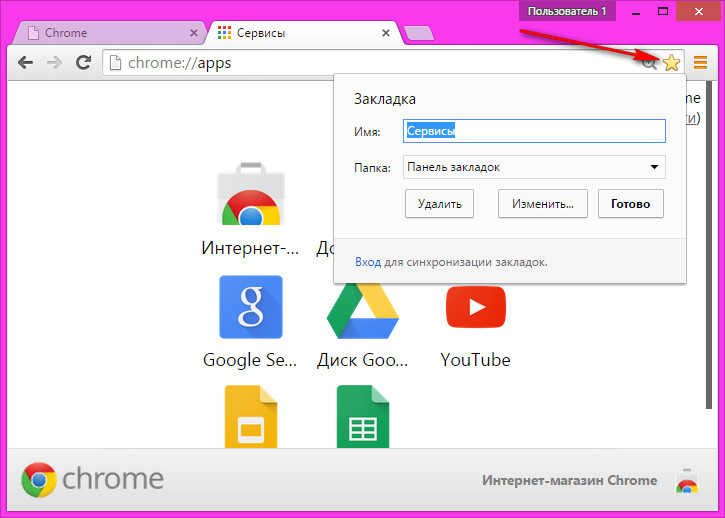This screenshot has width=725, height=518.
Task: Maximize the Chrome window
Action: (x=663, y=12)
